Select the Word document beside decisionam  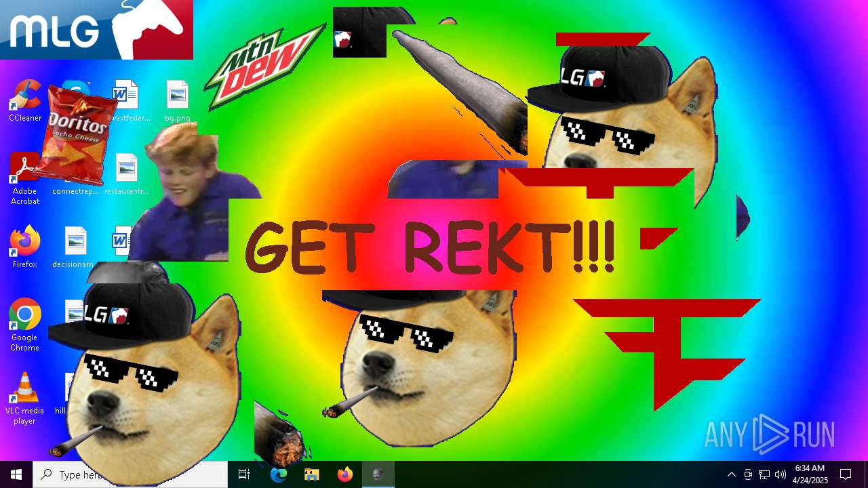point(121,239)
